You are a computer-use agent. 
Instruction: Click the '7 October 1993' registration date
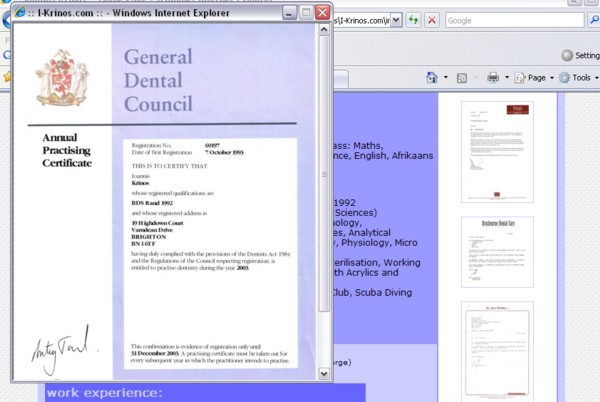224,152
